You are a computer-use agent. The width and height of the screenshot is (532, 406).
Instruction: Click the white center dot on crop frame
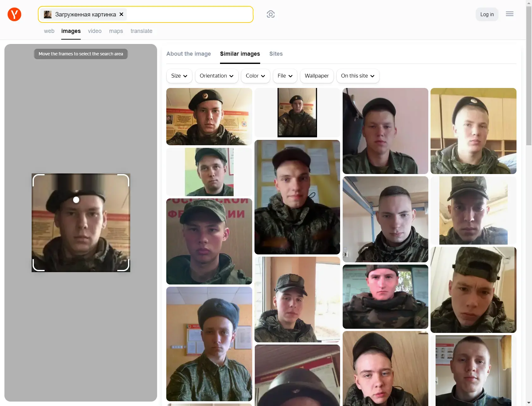(x=76, y=200)
